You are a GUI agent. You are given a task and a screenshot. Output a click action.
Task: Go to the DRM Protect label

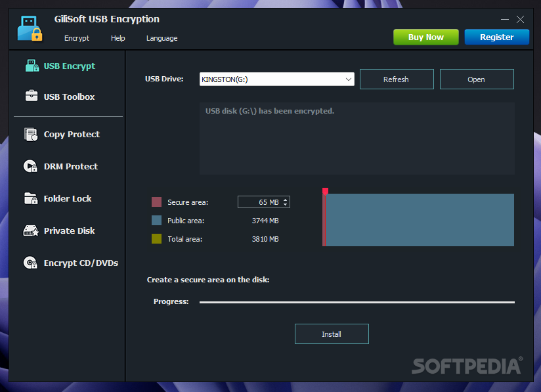(71, 166)
